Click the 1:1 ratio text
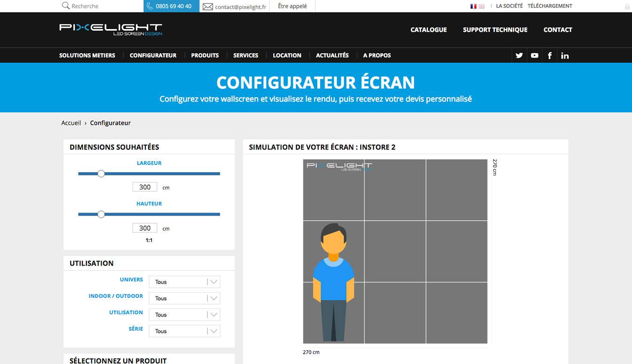The height and width of the screenshot is (364, 632). 149,240
